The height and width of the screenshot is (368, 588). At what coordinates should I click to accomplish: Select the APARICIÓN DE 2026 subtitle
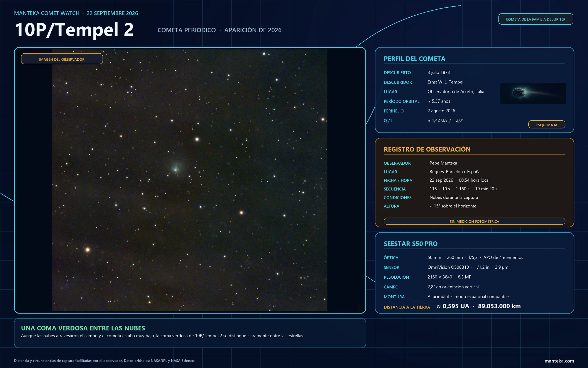click(x=253, y=30)
